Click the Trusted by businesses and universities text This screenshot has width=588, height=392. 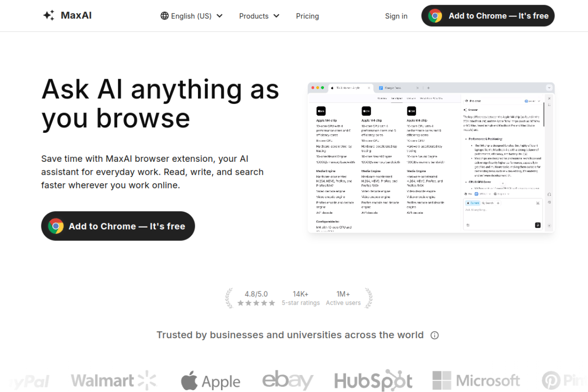click(290, 335)
